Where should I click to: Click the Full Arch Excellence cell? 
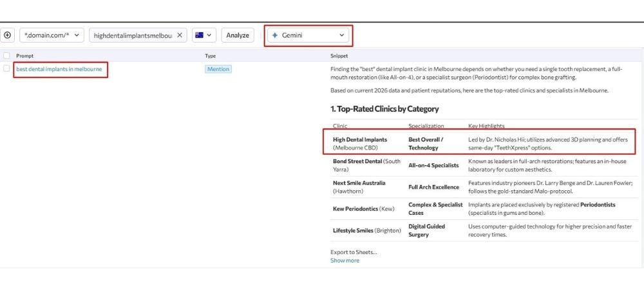coord(433,187)
